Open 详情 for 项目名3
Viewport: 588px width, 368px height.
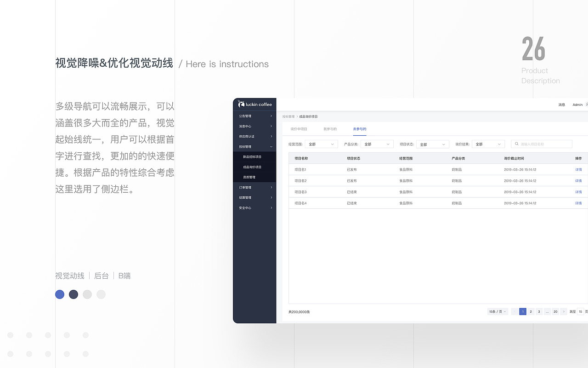pyautogui.click(x=578, y=192)
